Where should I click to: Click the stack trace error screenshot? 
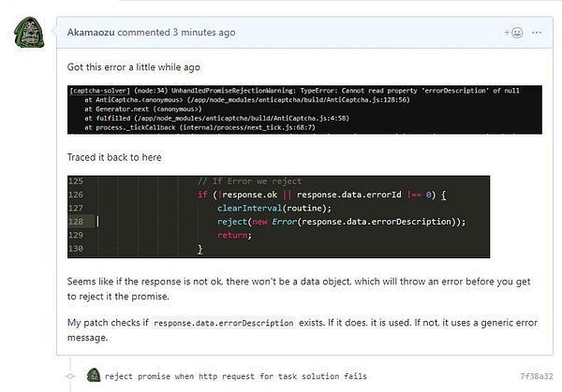coord(304,109)
